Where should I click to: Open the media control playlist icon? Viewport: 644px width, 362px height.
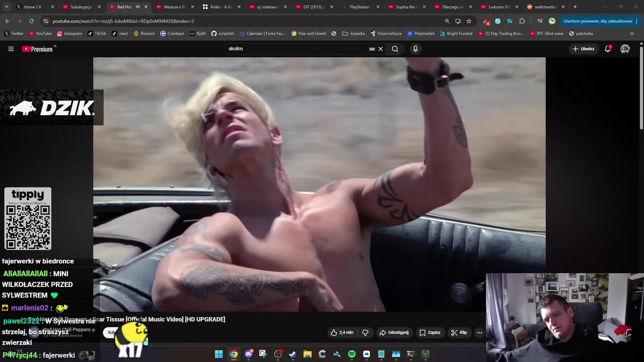[540, 21]
